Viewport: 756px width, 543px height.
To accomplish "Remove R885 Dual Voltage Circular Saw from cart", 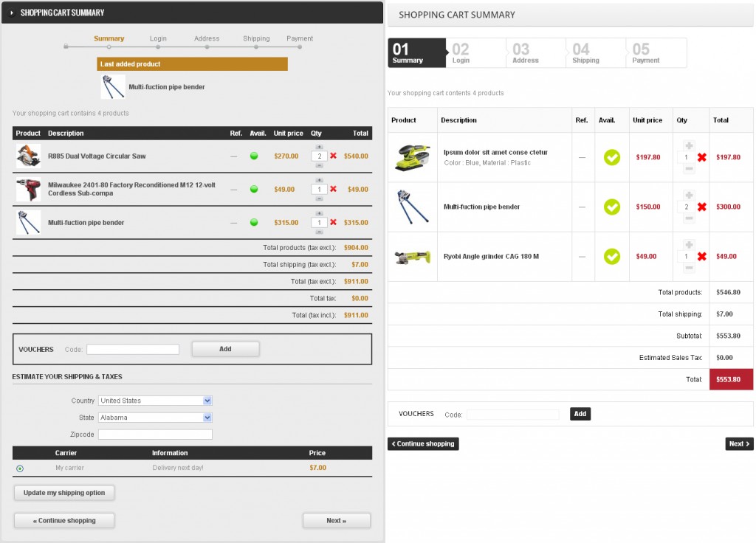I will click(x=334, y=156).
